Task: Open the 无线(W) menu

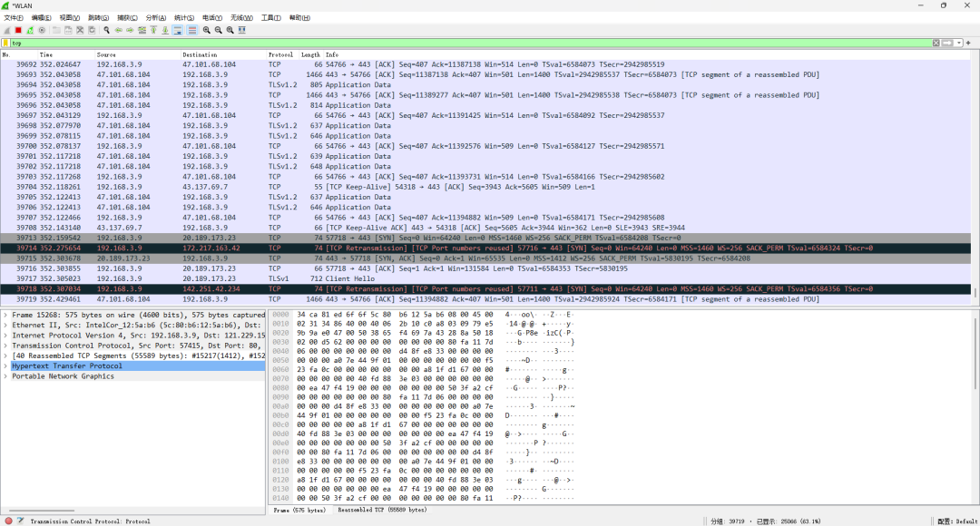Action: click(241, 17)
